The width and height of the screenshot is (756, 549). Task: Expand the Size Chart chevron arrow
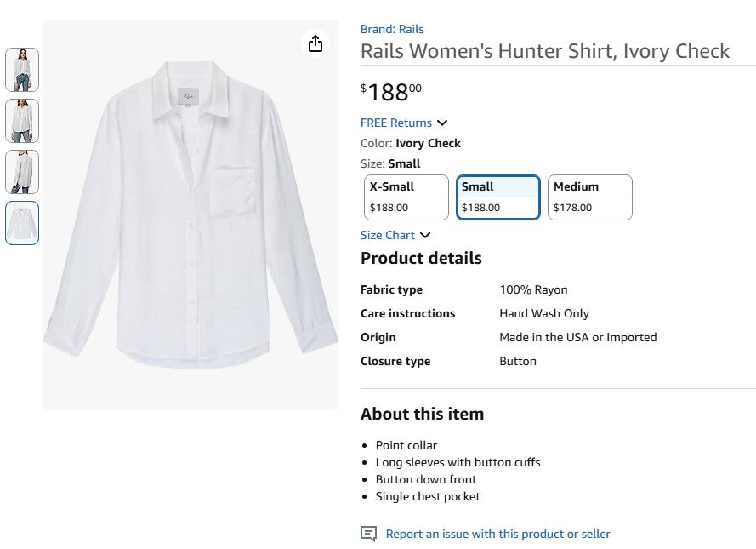click(425, 236)
